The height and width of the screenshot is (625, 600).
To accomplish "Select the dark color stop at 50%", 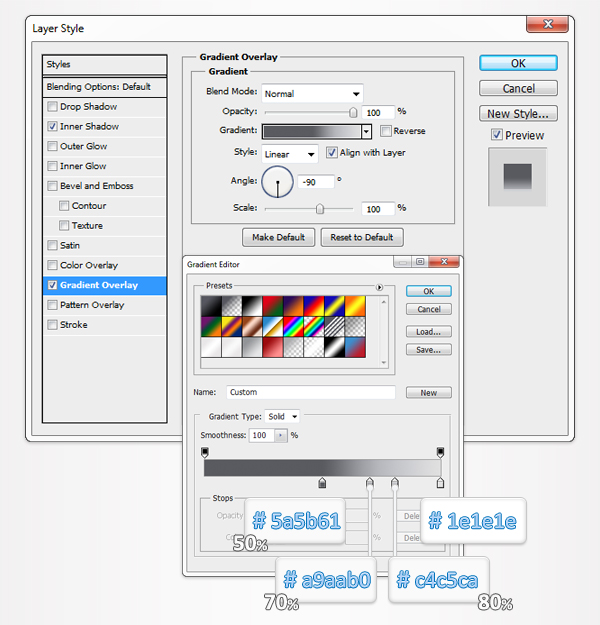I will tap(322, 484).
